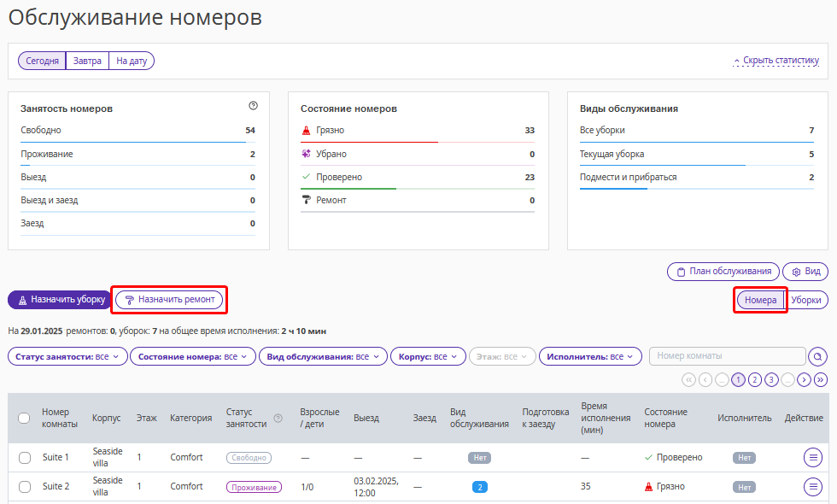Switch to the Завтра date tab

[x=87, y=61]
